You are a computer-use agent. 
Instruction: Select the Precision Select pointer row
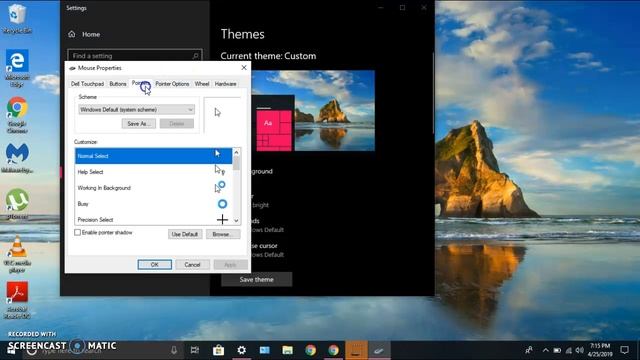(x=153, y=219)
